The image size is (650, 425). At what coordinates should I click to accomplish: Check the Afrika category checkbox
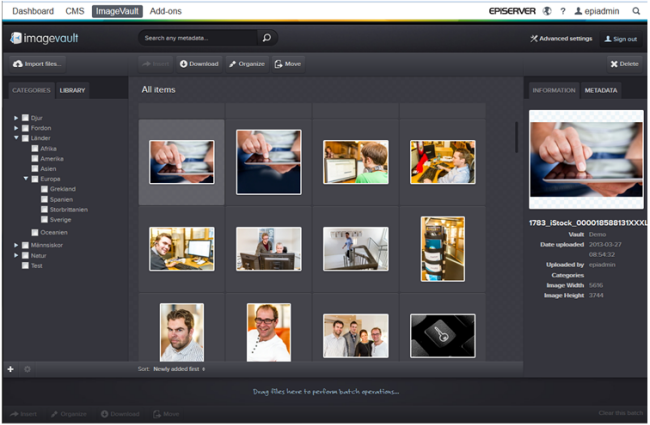click(35, 148)
